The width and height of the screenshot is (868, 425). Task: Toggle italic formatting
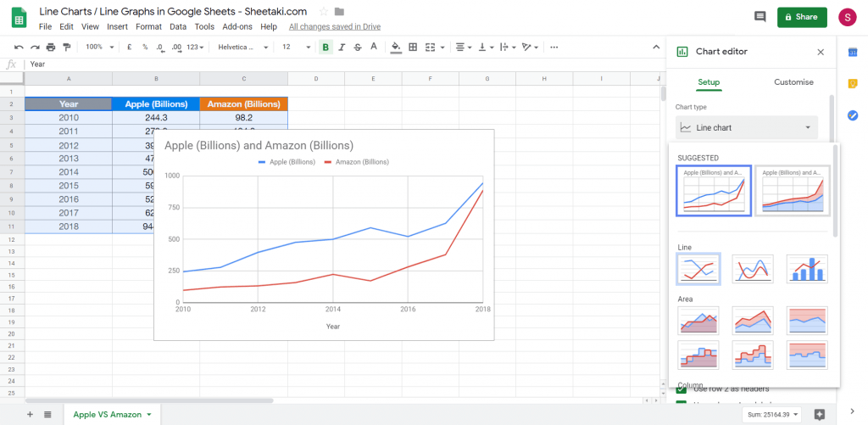coord(342,48)
